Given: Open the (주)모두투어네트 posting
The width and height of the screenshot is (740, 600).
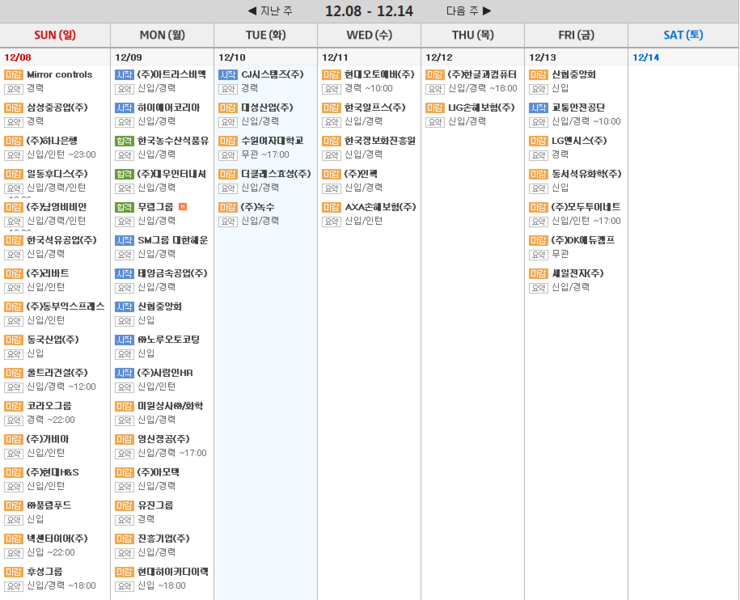Looking at the screenshot, I should point(586,207).
